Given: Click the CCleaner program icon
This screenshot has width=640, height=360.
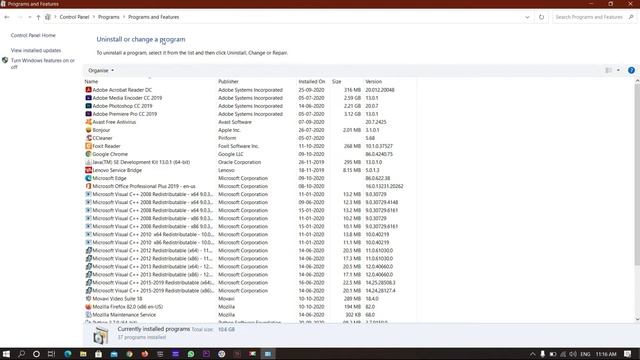Looking at the screenshot, I should pyautogui.click(x=88, y=138).
